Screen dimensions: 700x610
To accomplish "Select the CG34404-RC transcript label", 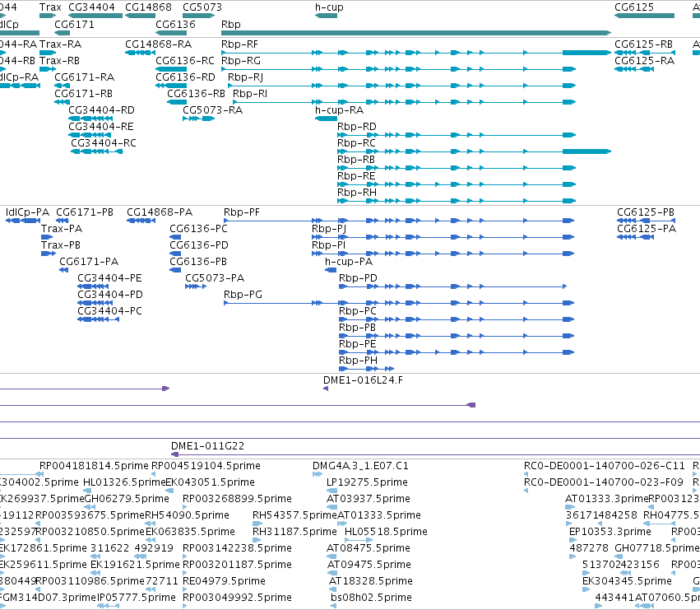I will click(x=104, y=143).
